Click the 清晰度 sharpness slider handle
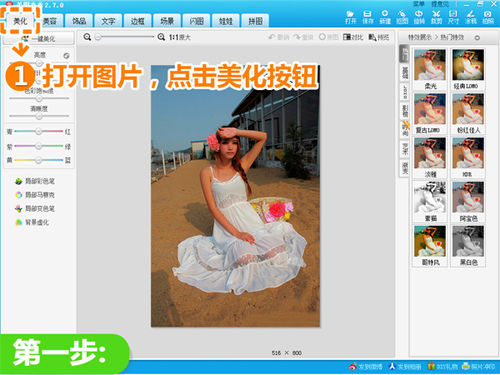This screenshot has width=500, height=375. tap(39, 116)
